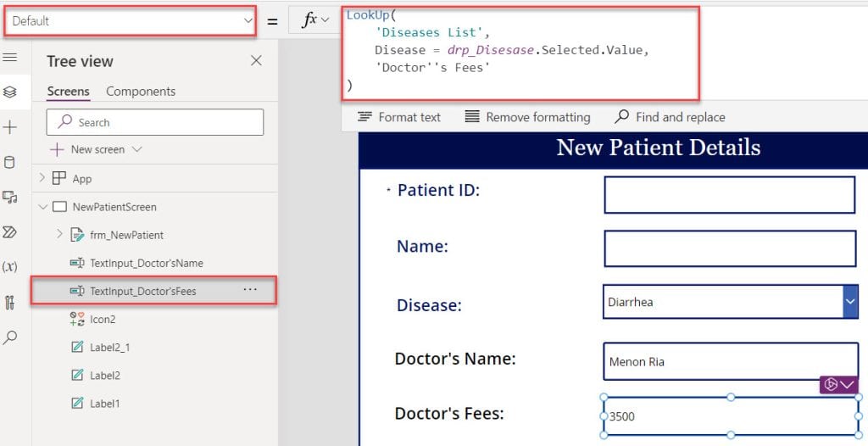Viewport: 868px width, 446px height.
Task: Click the Tree view panel title
Action: point(80,61)
